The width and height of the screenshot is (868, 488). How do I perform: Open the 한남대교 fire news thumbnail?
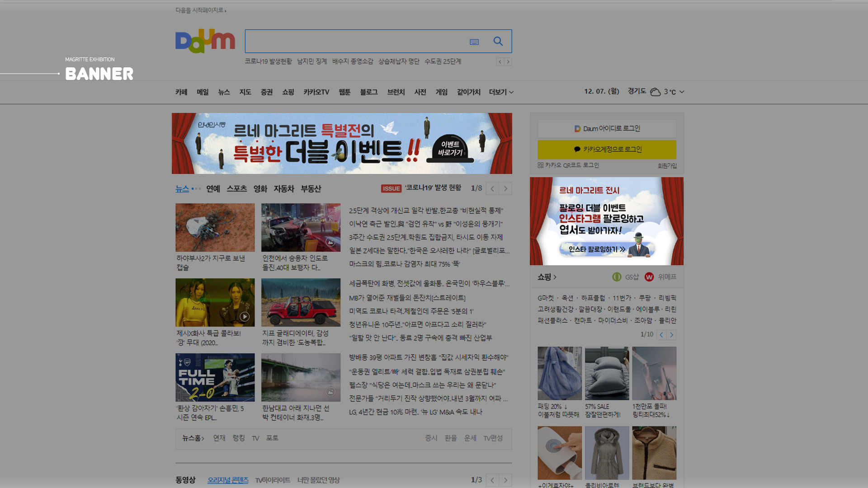point(301,377)
